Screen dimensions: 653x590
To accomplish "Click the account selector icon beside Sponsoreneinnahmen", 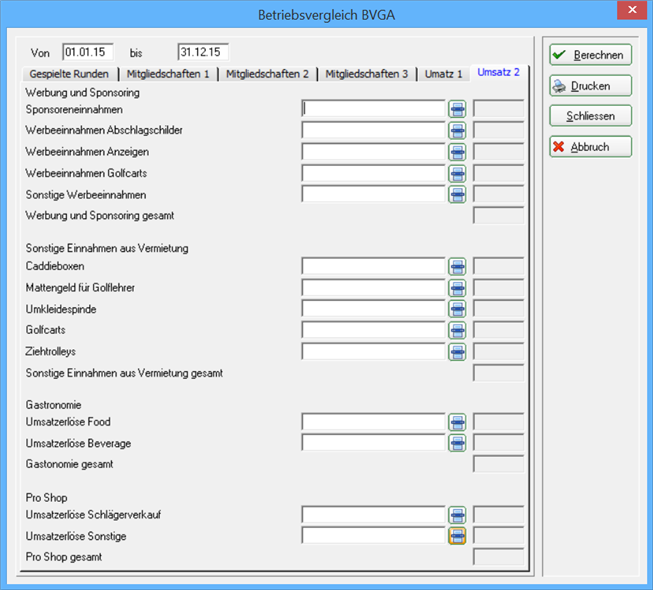I will coord(457,109).
